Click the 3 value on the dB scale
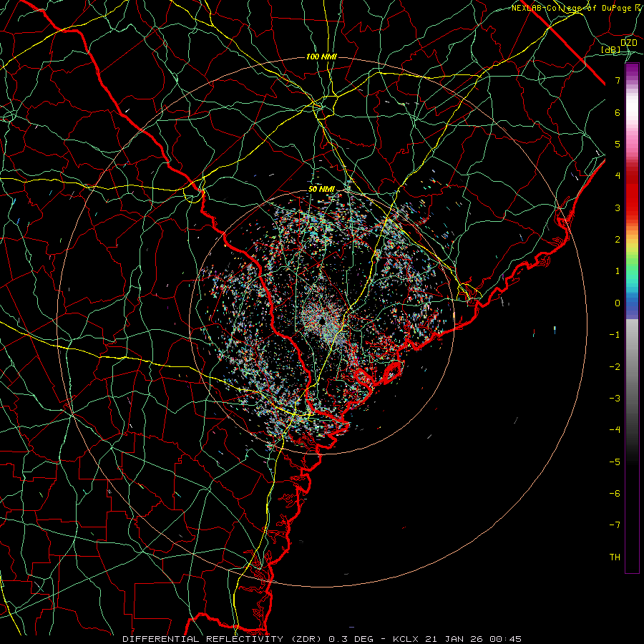This screenshot has height=644, width=644. pos(618,208)
